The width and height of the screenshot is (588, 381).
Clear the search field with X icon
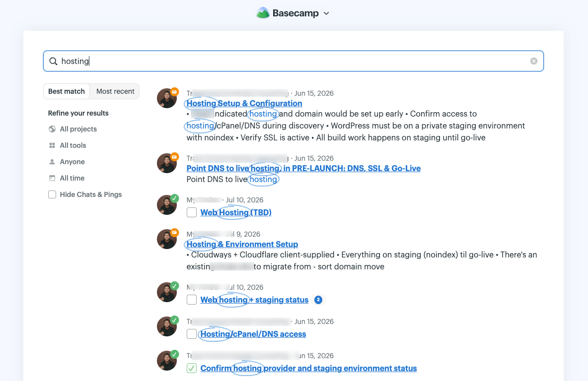tap(534, 61)
